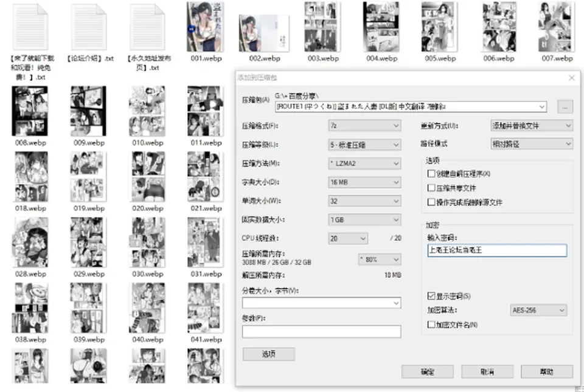Uncheck the show password checkbox
The width and height of the screenshot is (584, 392).
click(x=431, y=296)
